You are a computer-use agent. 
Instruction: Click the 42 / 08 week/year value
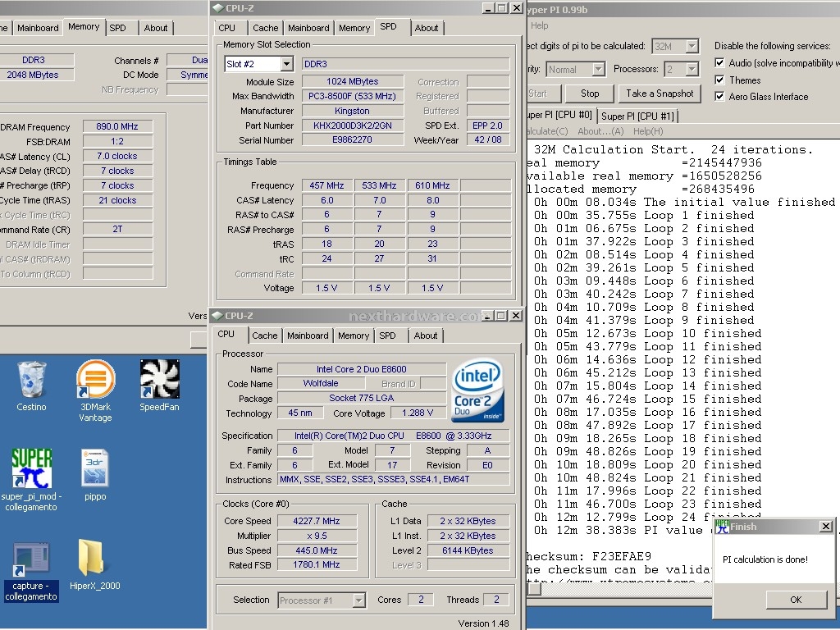(488, 139)
